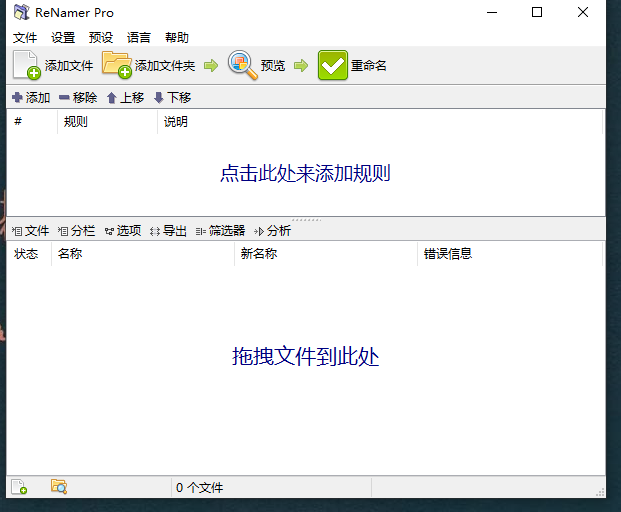Open the 分栏 columns dropdown
The image size is (621, 512).
pyautogui.click(x=76, y=231)
